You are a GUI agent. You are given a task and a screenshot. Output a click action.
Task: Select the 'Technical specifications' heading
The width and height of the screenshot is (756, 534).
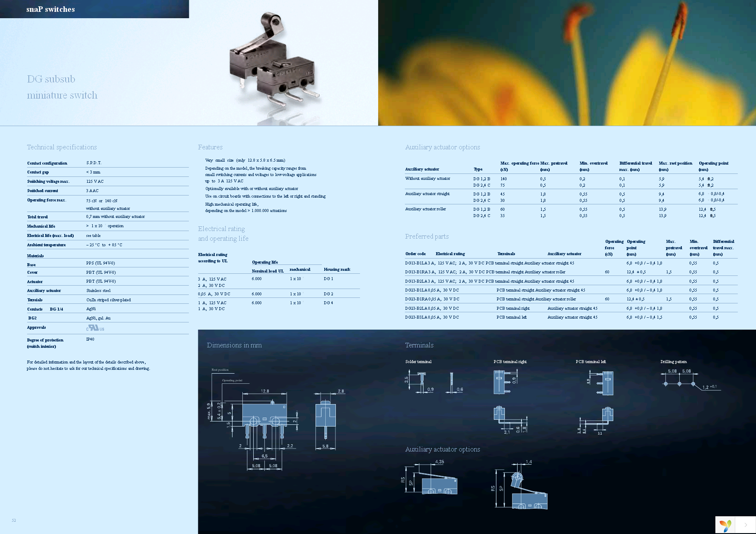[x=62, y=147]
